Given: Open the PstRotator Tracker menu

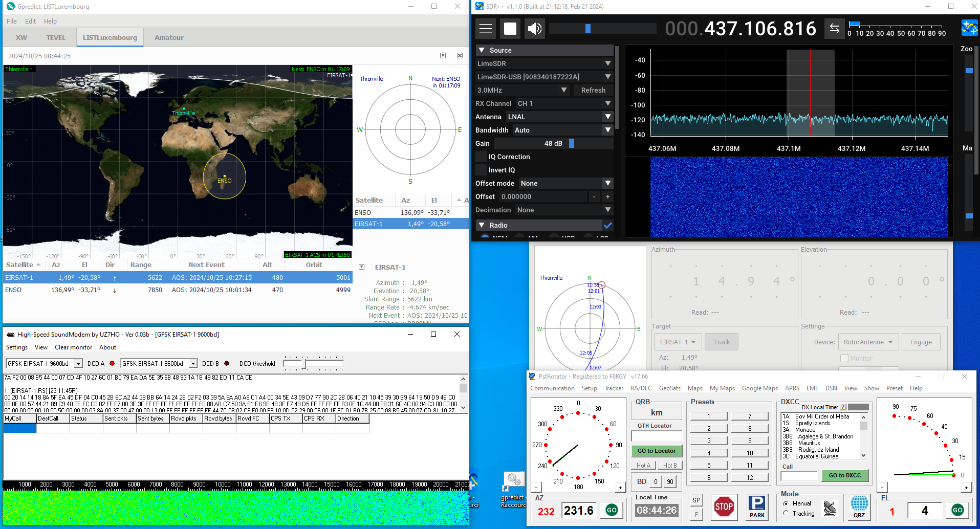Looking at the screenshot, I should point(614,388).
